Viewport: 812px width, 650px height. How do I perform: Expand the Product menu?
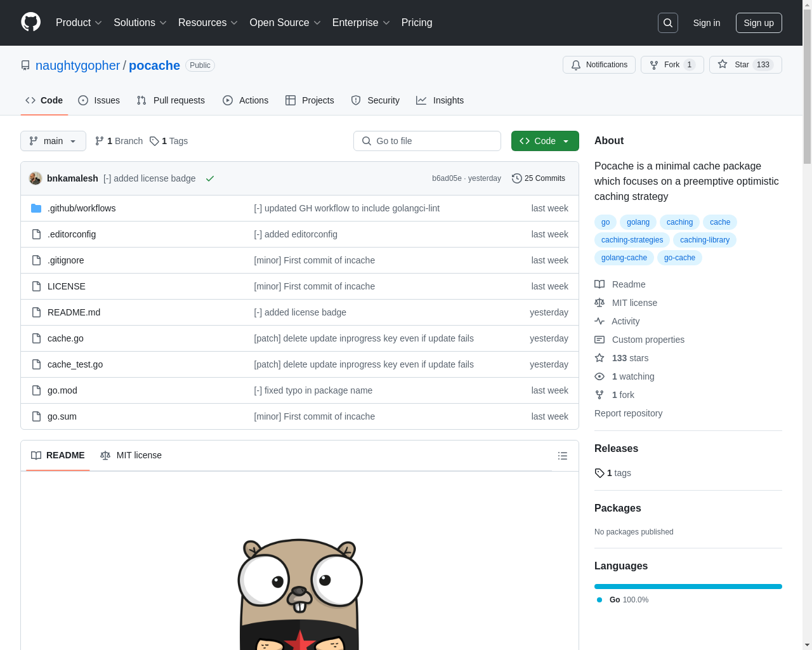pos(79,23)
